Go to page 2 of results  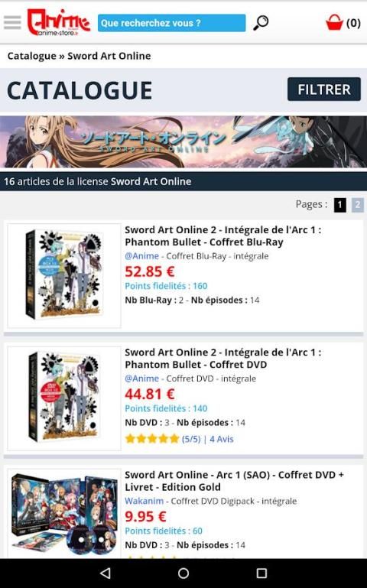pyautogui.click(x=358, y=205)
